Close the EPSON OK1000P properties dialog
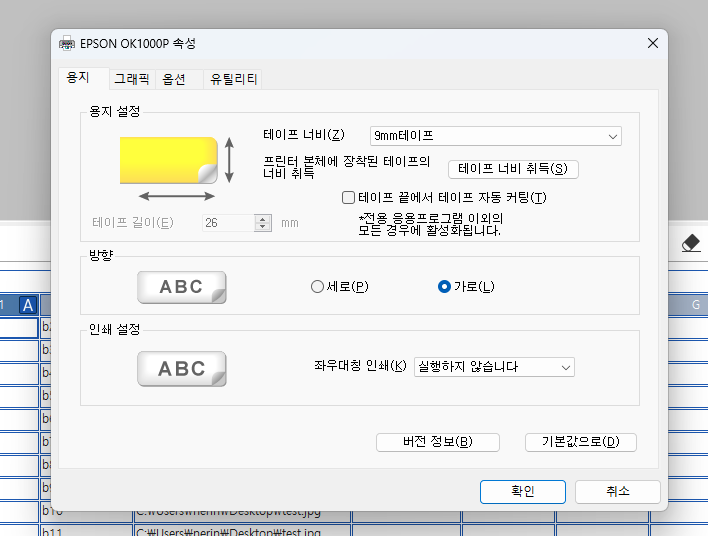 point(652,43)
